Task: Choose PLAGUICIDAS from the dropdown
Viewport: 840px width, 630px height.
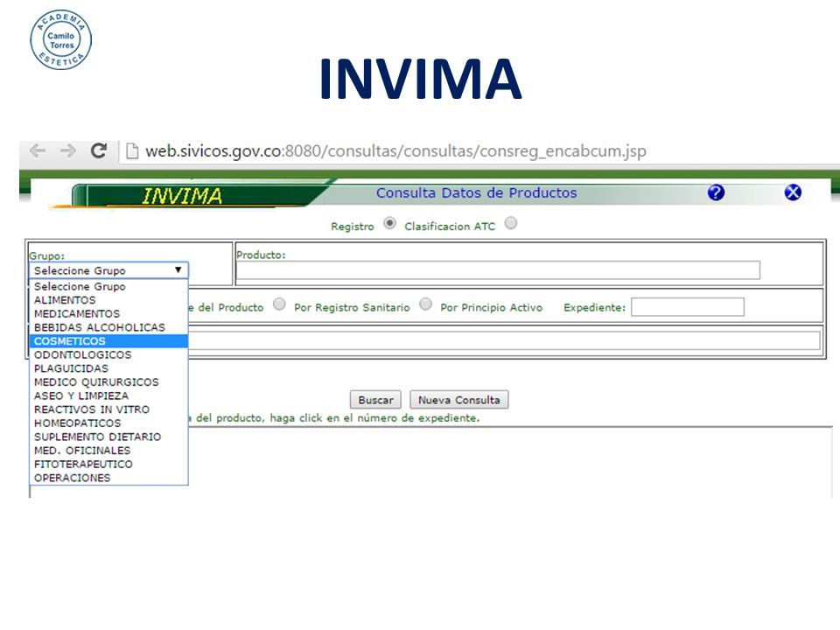Action: [108, 368]
